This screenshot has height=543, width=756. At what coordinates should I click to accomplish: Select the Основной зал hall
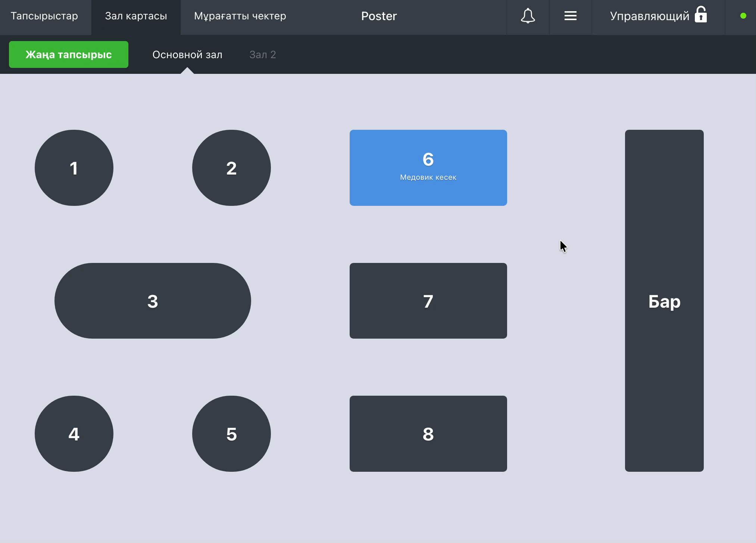pyautogui.click(x=187, y=54)
